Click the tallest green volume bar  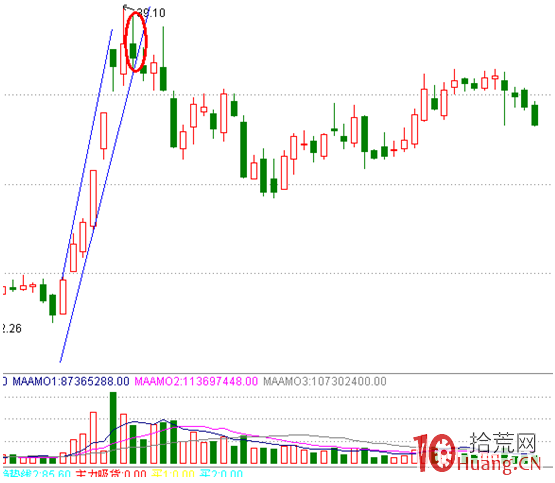(x=113, y=428)
